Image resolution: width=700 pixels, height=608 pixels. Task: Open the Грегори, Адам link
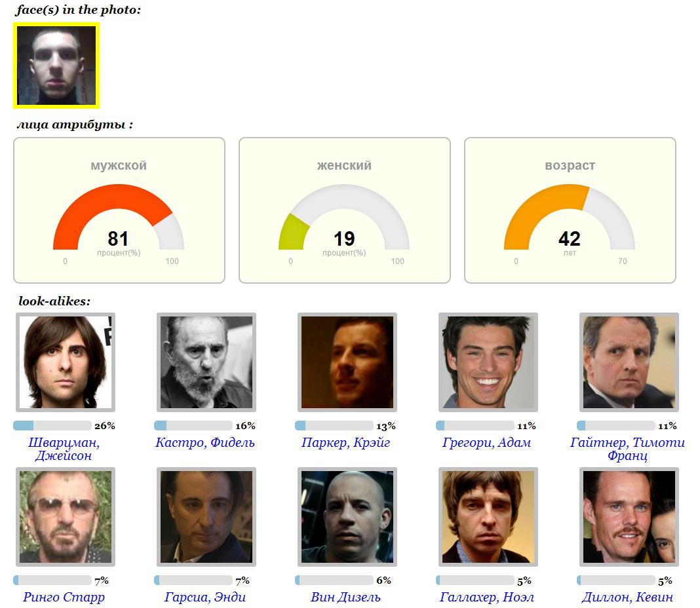[x=486, y=442]
